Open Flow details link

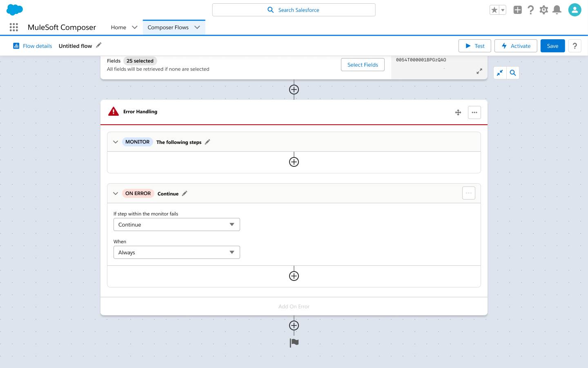click(37, 46)
